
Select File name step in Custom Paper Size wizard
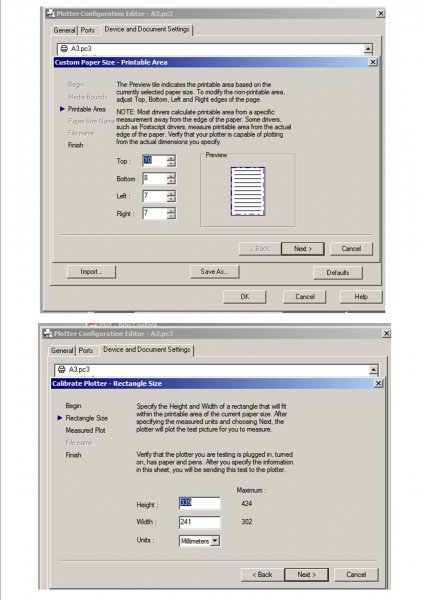tap(81, 133)
